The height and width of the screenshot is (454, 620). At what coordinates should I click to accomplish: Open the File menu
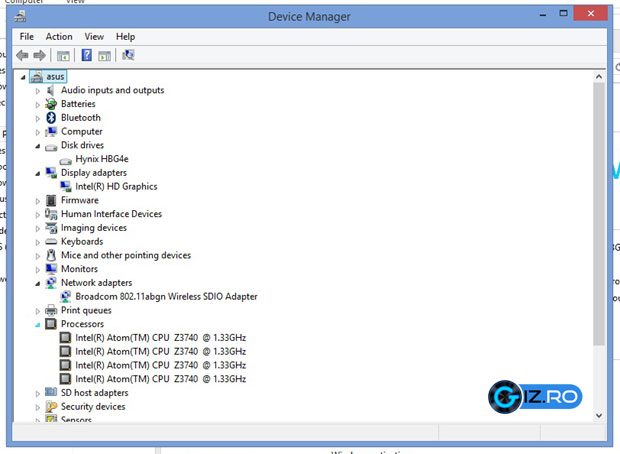pyautogui.click(x=26, y=36)
